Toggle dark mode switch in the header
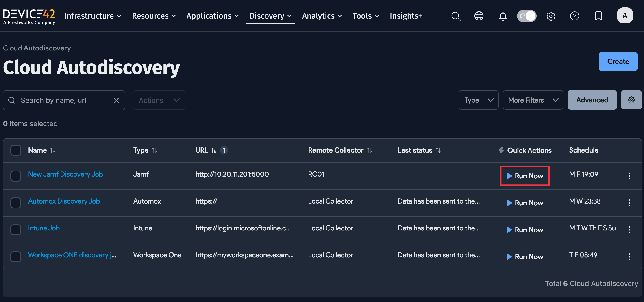The width and height of the screenshot is (644, 302). click(527, 16)
